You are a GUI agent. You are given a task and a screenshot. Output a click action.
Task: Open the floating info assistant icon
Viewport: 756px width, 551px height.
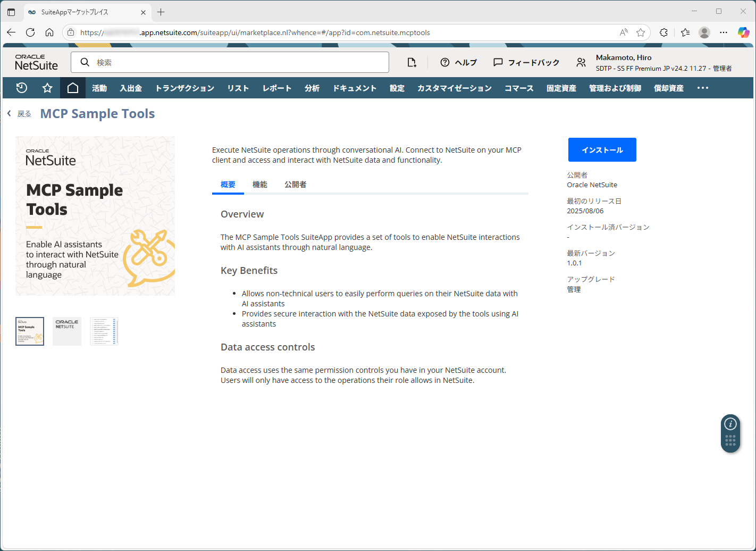point(730,424)
